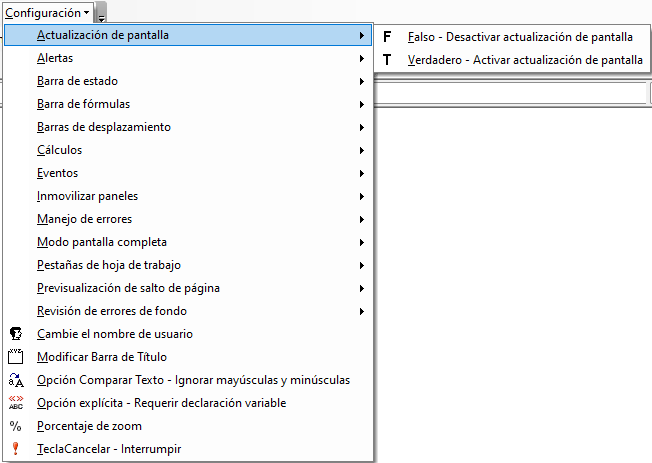Click the aA compare text icon
The image size is (652, 463).
(16, 380)
